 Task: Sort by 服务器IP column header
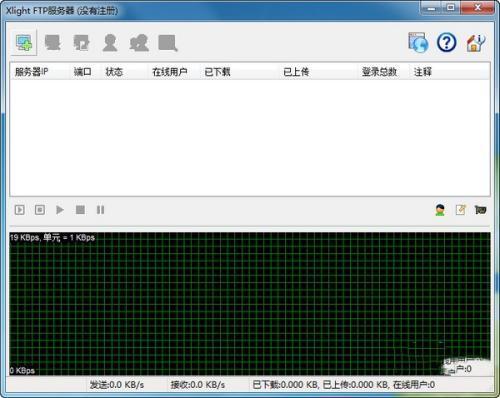(39, 72)
